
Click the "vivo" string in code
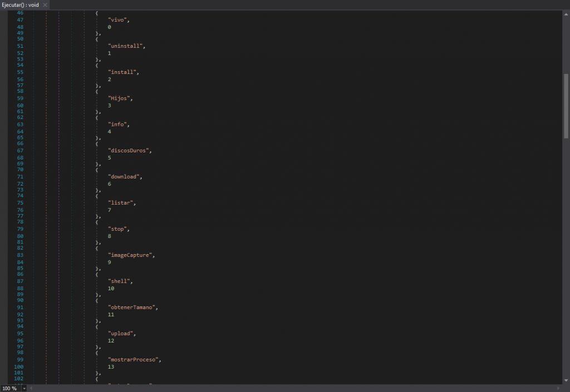(x=118, y=19)
